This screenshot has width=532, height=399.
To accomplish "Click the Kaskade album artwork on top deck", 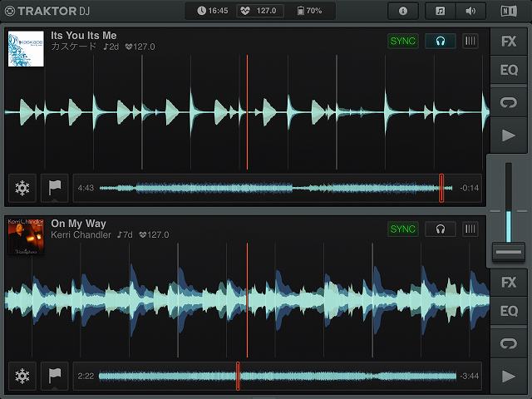I will pyautogui.click(x=26, y=49).
